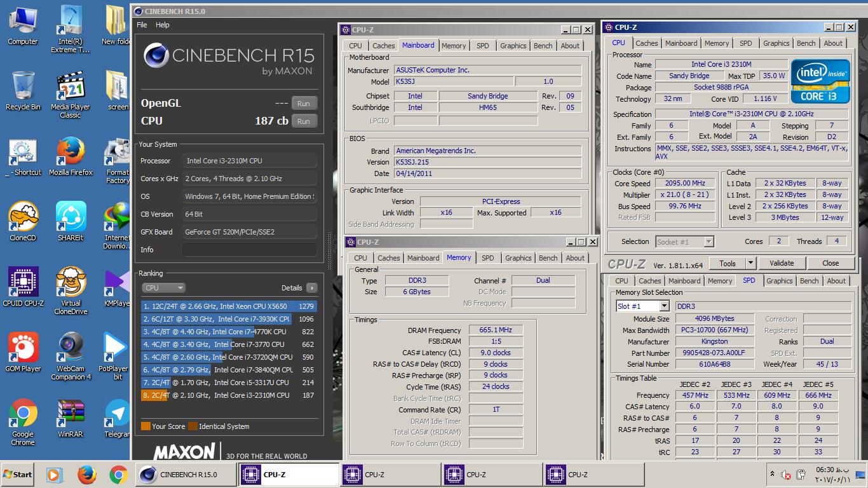The image size is (868, 488).
Task: Open Mainboard tab in CPU window of CPU-Z
Action: click(x=681, y=43)
